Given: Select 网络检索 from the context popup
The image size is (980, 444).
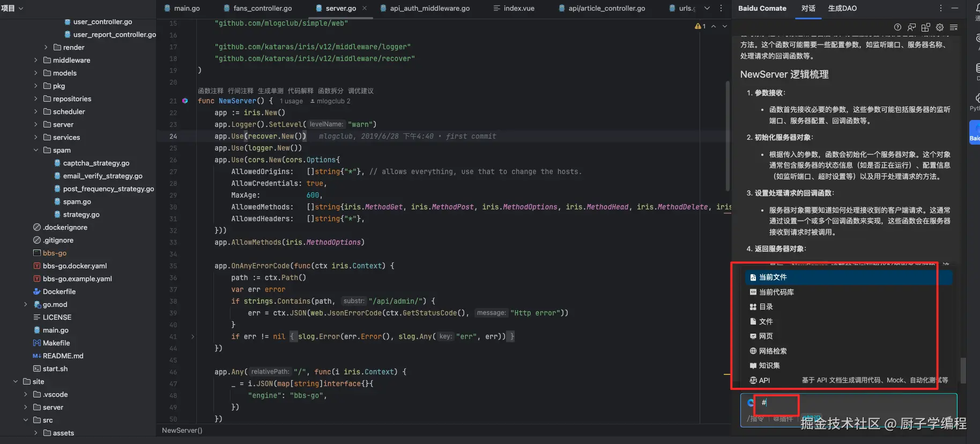Looking at the screenshot, I should coord(773,351).
